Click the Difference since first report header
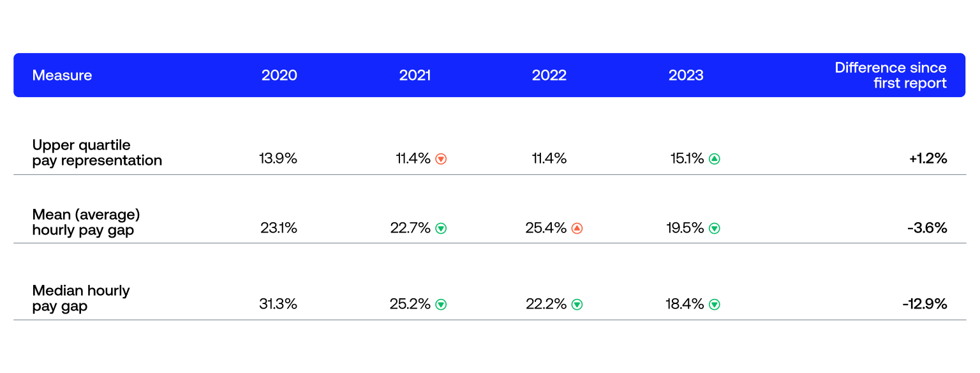980x373 pixels. tap(891, 75)
